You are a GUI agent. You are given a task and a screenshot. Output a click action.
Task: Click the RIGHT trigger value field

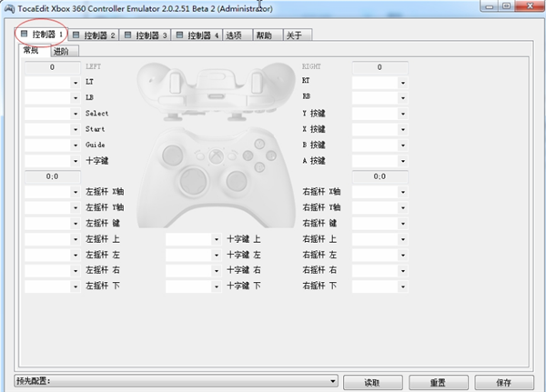click(379, 67)
